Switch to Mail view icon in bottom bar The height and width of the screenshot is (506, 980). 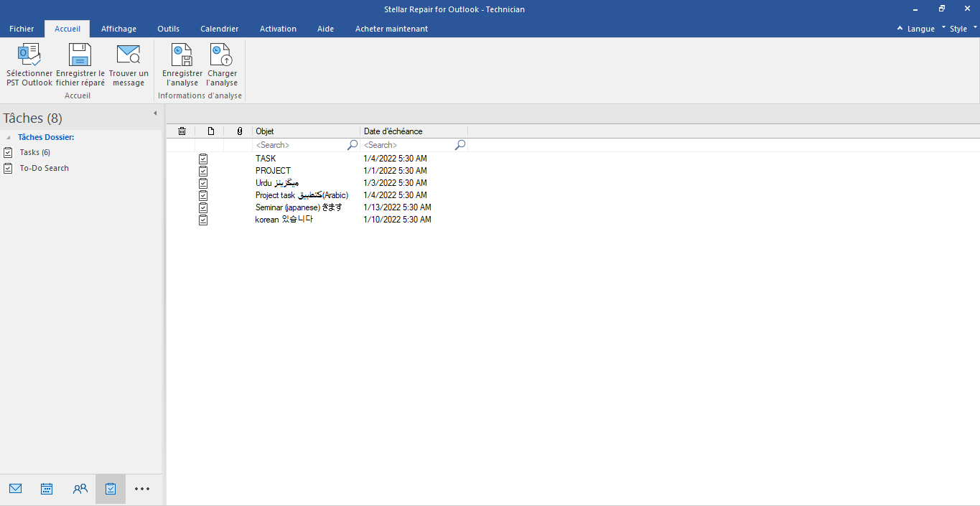coord(16,489)
